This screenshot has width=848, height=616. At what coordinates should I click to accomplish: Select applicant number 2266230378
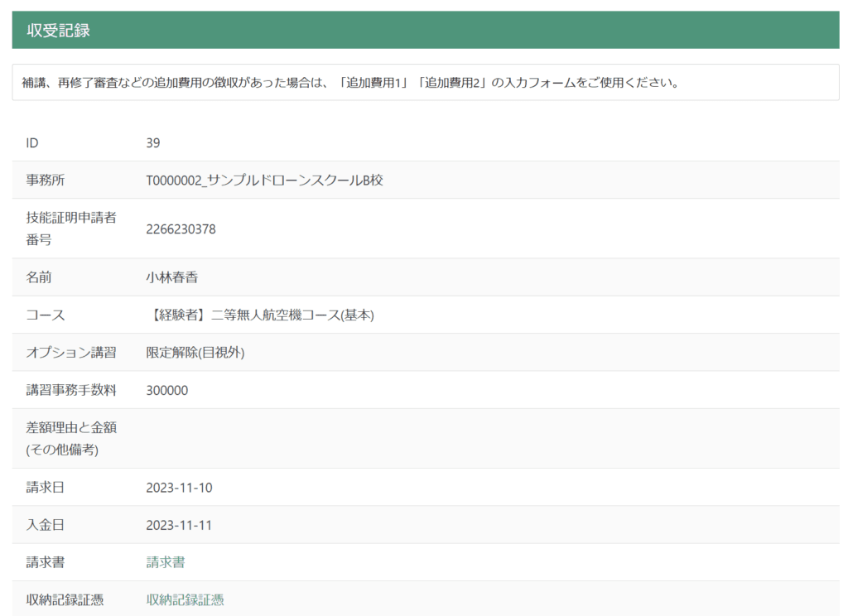181,229
